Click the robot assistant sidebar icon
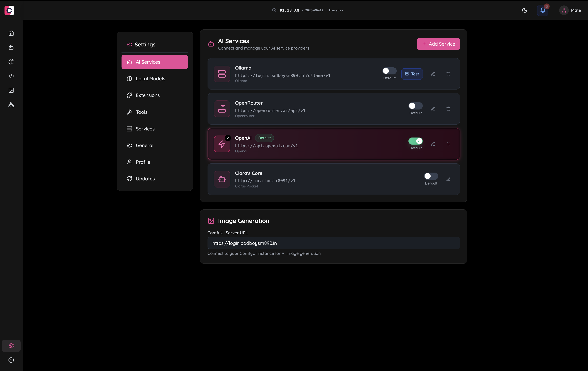 (x=11, y=47)
